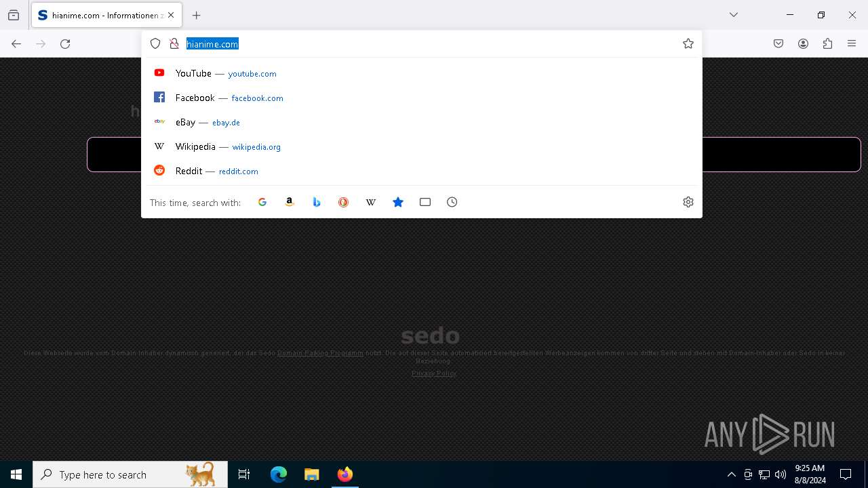
Task: Open the volume control in tray
Action: (x=781, y=474)
